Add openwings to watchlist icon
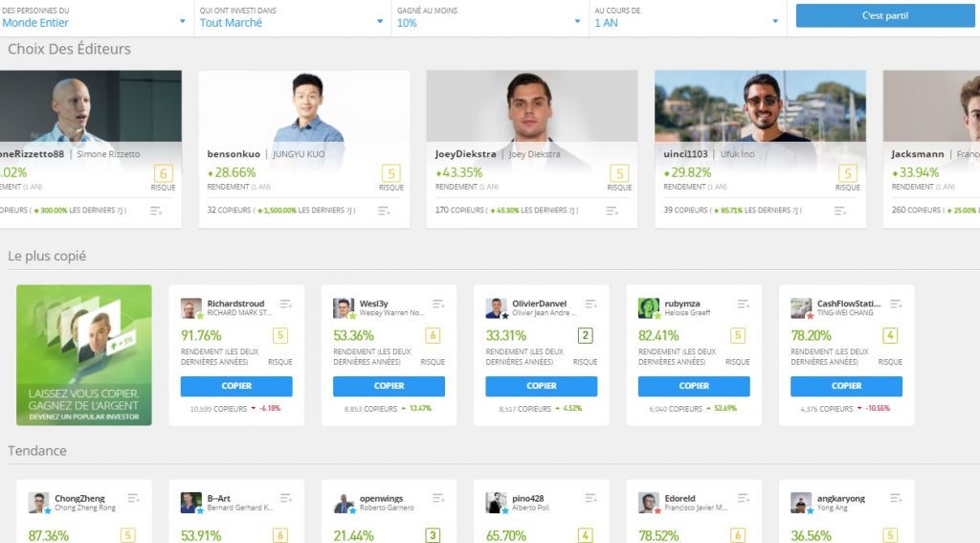This screenshot has height=543, width=980. [x=438, y=498]
